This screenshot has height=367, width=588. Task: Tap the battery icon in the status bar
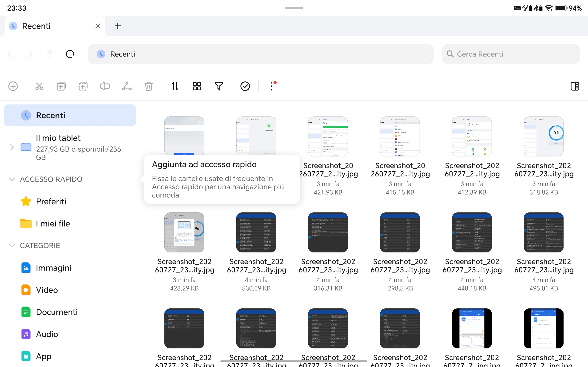click(561, 8)
